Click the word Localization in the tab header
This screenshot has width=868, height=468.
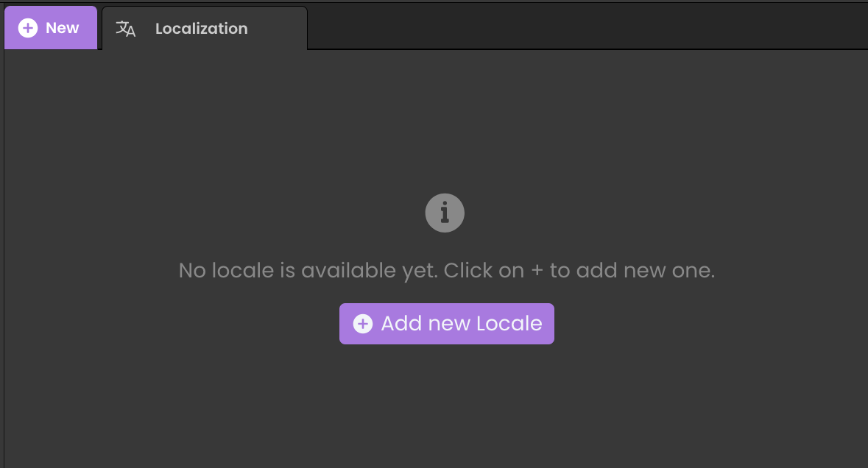tap(202, 29)
